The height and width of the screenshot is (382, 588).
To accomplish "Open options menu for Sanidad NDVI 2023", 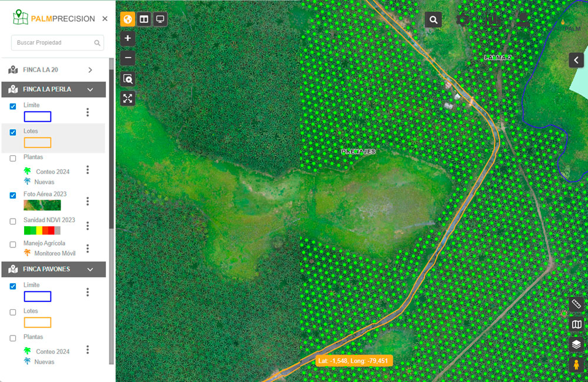I will click(x=88, y=226).
